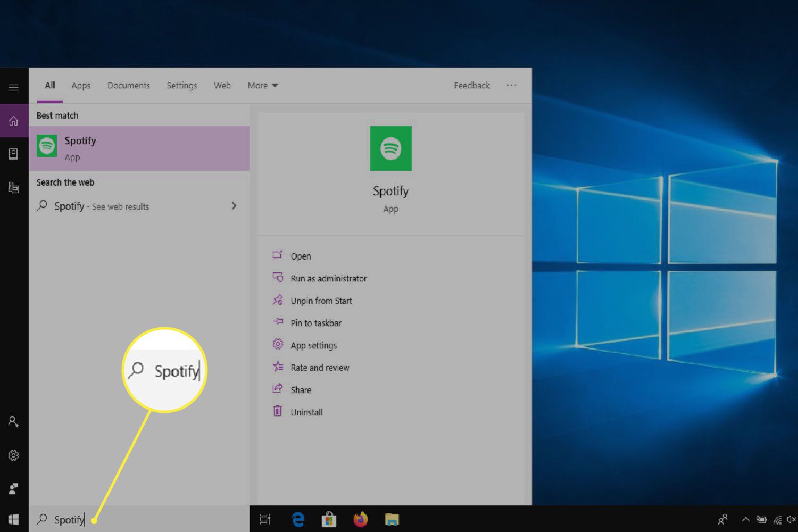This screenshot has height=532, width=798.
Task: Expand the Spotify web results chevron
Action: pos(234,206)
